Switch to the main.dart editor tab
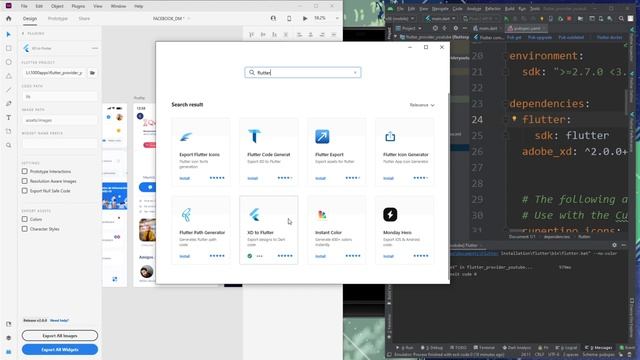Image resolution: width=640 pixels, height=360 pixels. coord(486,29)
